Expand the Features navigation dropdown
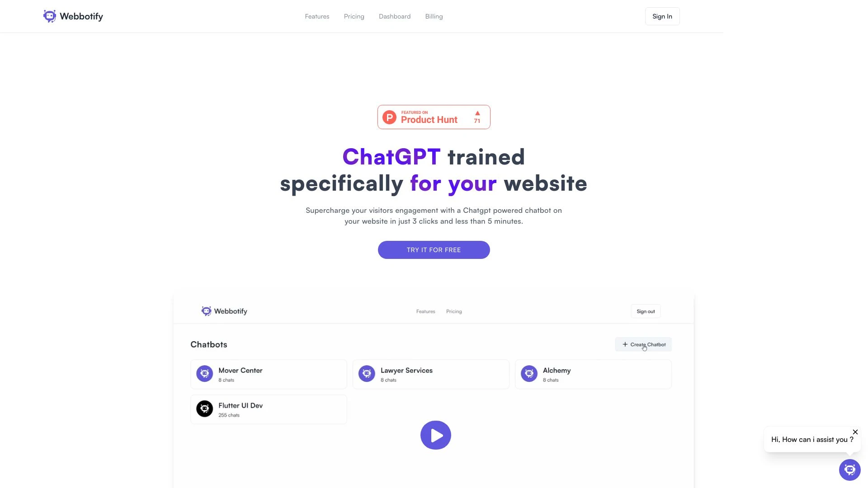The width and height of the screenshot is (868, 488). click(316, 16)
